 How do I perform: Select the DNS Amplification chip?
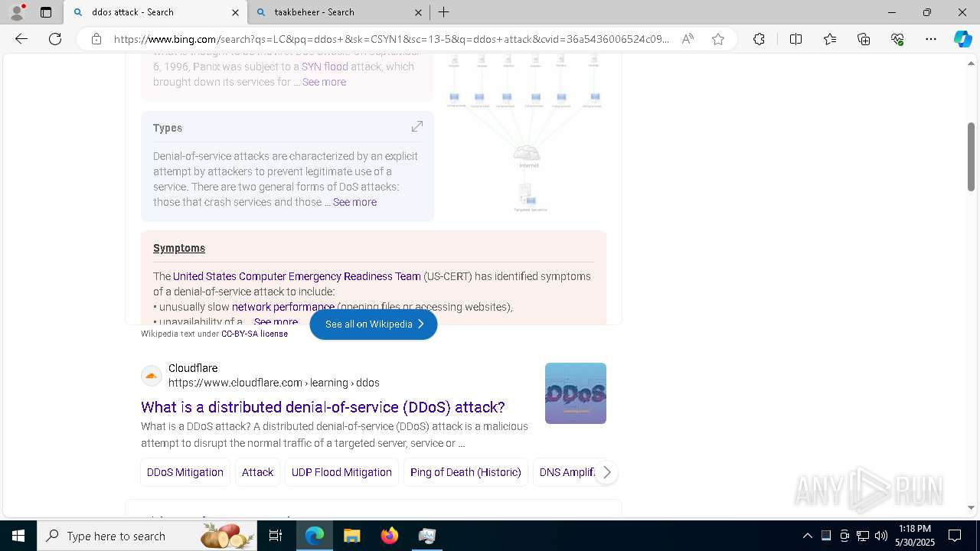coord(565,472)
